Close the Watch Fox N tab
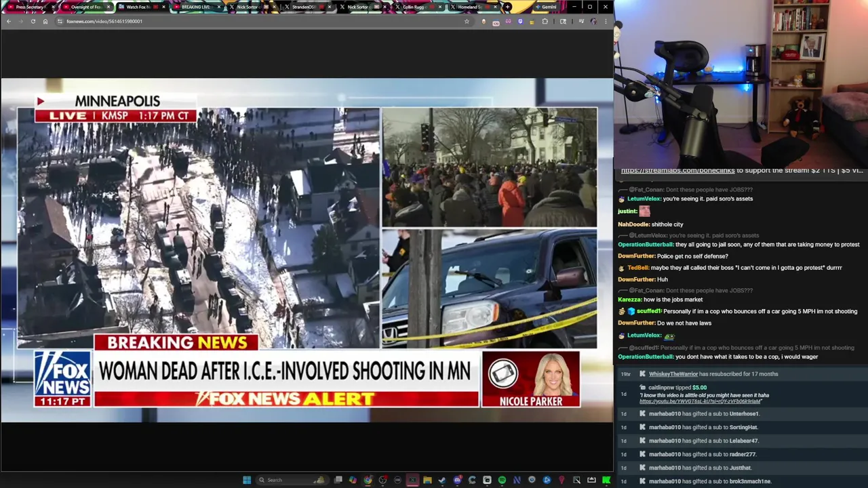This screenshot has width=868, height=488. pyautogui.click(x=163, y=7)
